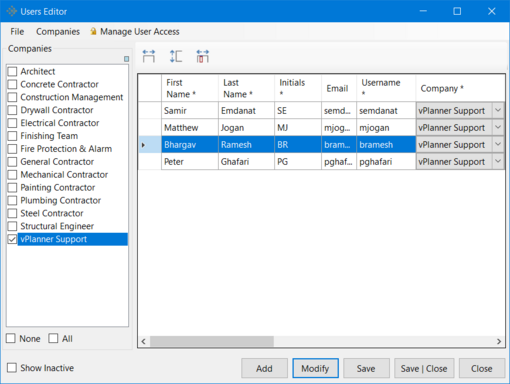
Task: Click the right scroll arrow of the grid
Action: 499,341
